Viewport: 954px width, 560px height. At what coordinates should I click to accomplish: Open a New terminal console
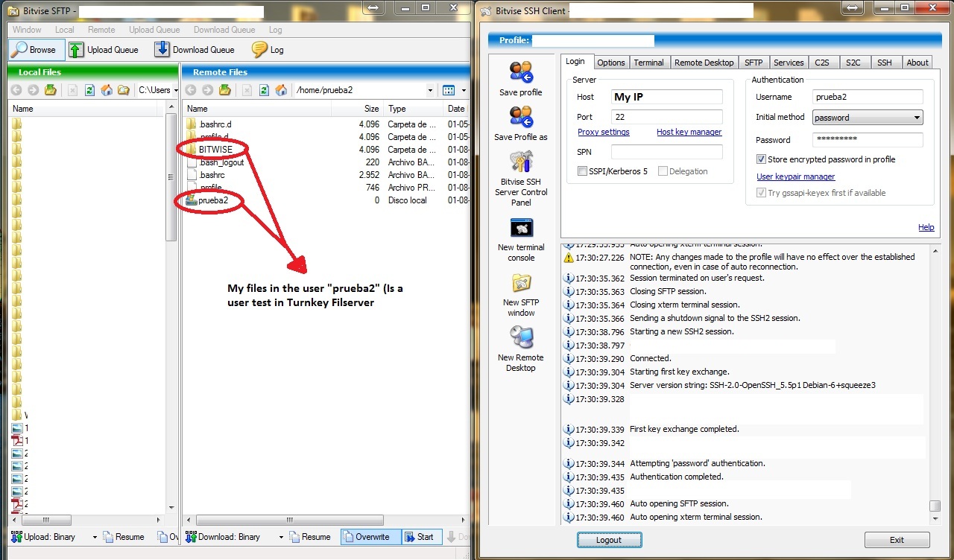coord(521,228)
